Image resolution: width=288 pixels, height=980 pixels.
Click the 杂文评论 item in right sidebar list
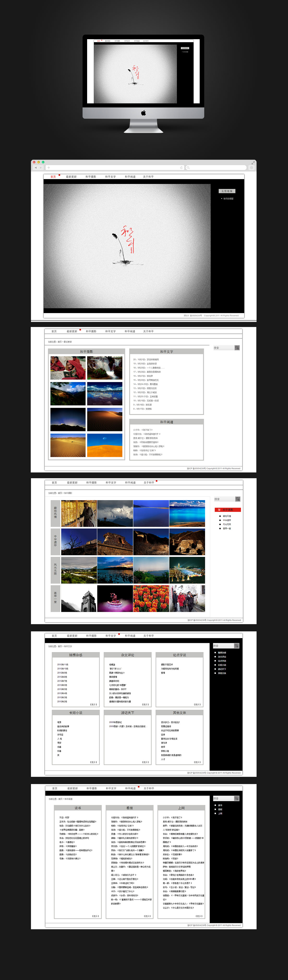(x=222, y=657)
